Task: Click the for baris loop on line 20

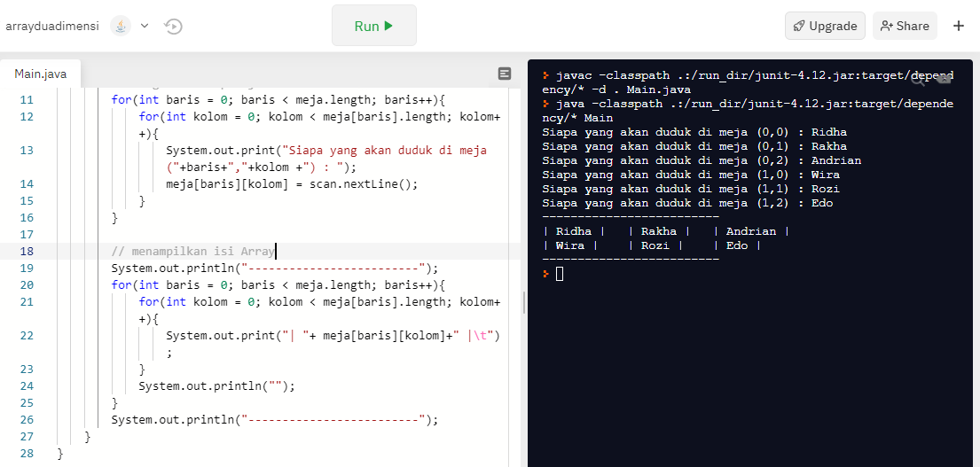Action: [x=278, y=285]
